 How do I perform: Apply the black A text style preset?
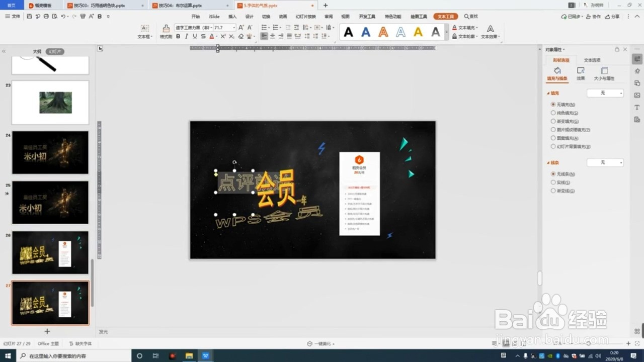[348, 32]
